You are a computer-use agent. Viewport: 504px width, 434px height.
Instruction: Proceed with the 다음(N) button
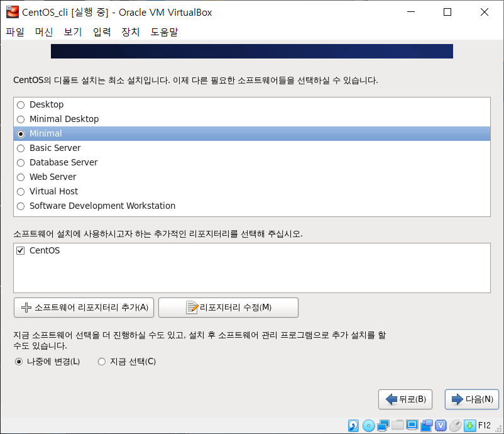pos(471,399)
